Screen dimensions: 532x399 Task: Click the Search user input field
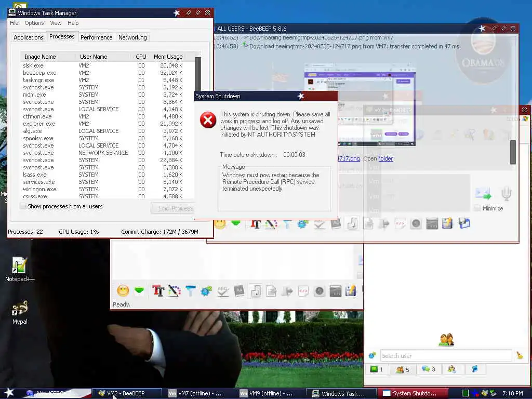(446, 355)
